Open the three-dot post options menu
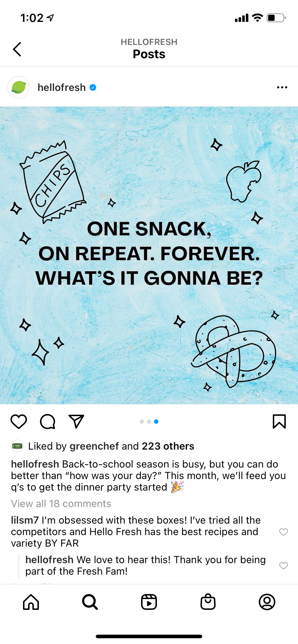 click(x=282, y=87)
